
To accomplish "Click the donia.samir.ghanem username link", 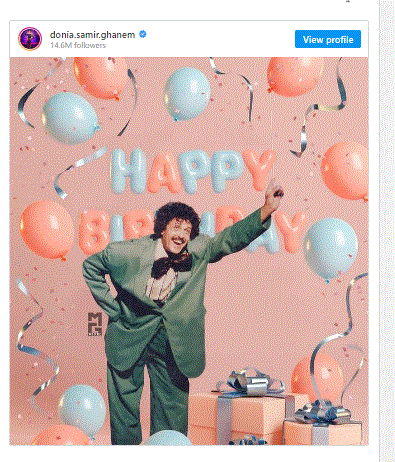I will click(92, 35).
